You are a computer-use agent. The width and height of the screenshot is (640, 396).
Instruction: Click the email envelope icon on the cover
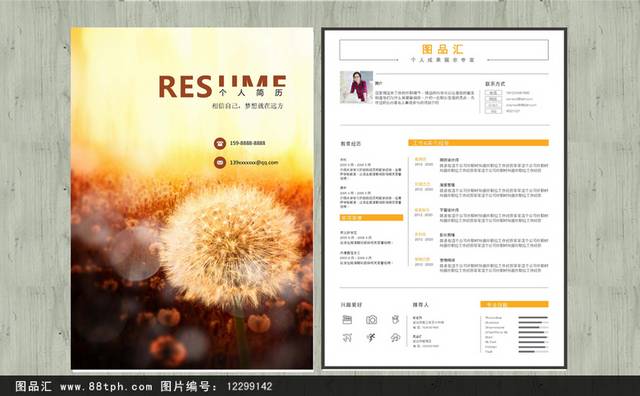[220, 162]
